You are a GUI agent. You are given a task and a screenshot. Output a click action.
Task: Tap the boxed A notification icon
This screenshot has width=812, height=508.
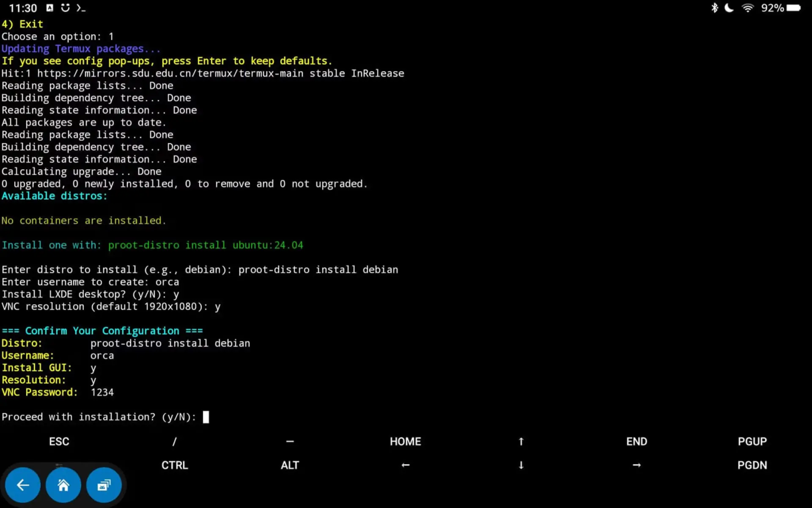pyautogui.click(x=50, y=8)
